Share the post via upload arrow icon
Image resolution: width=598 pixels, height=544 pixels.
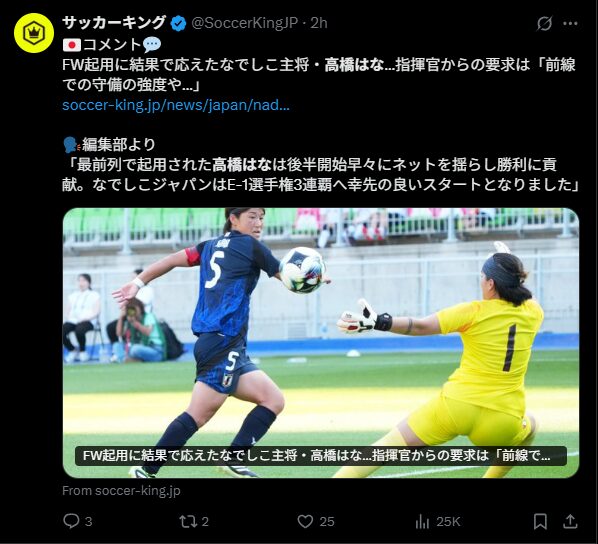570,521
